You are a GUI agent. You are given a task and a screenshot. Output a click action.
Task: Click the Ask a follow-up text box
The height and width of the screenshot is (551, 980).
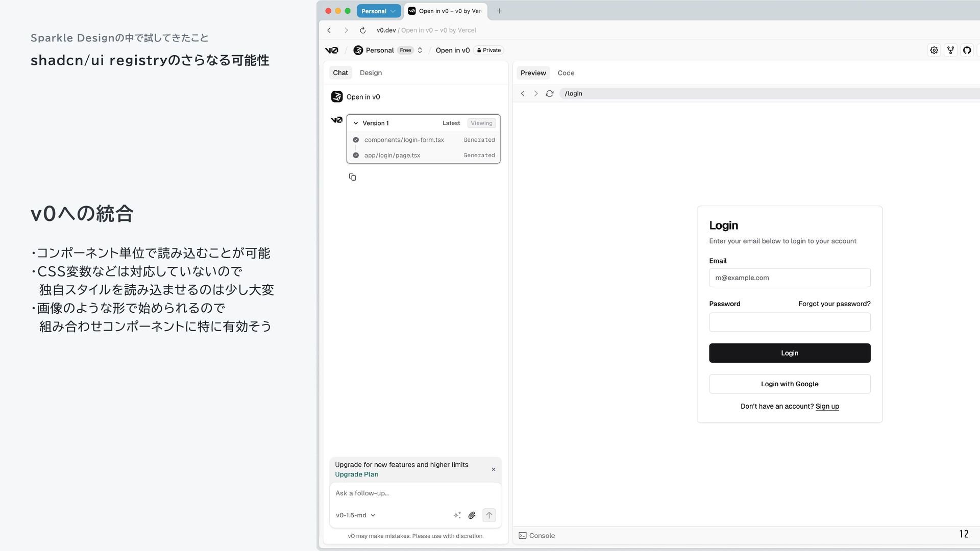(x=415, y=493)
